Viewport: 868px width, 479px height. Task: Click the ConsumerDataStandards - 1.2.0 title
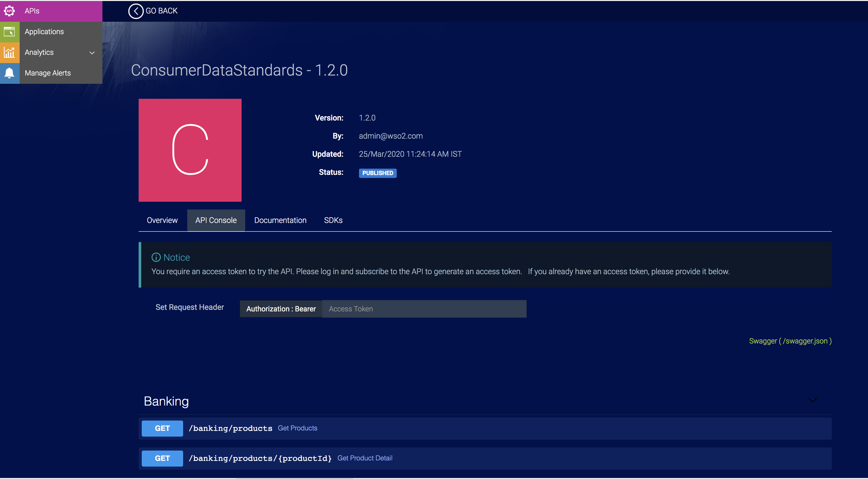click(239, 70)
